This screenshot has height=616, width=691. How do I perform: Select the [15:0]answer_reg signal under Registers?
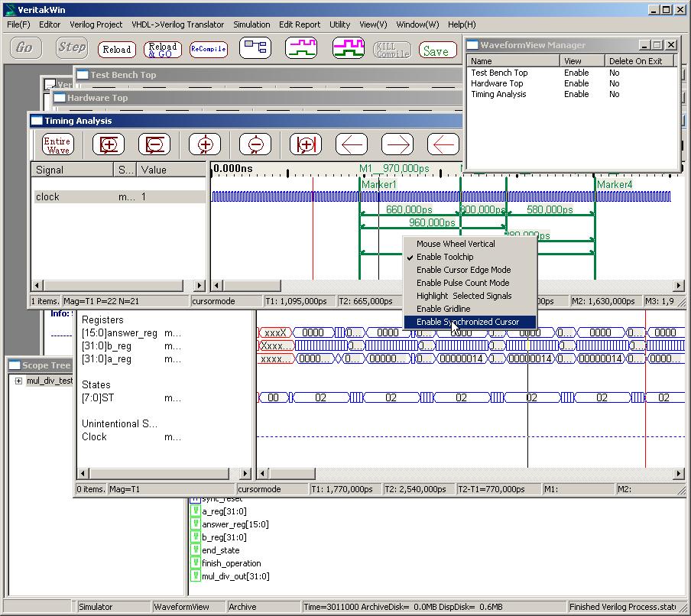(119, 333)
